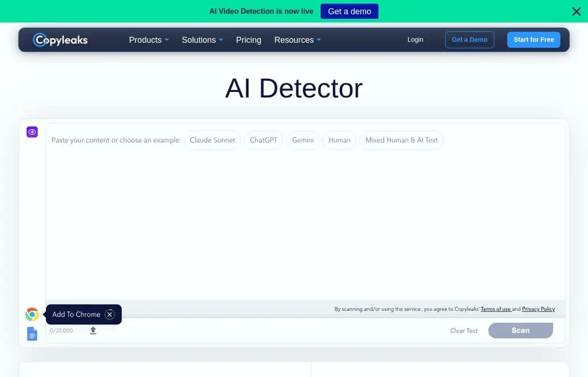Choose the Mixed Human & AI Text example
The image size is (588, 377).
pos(401,140)
